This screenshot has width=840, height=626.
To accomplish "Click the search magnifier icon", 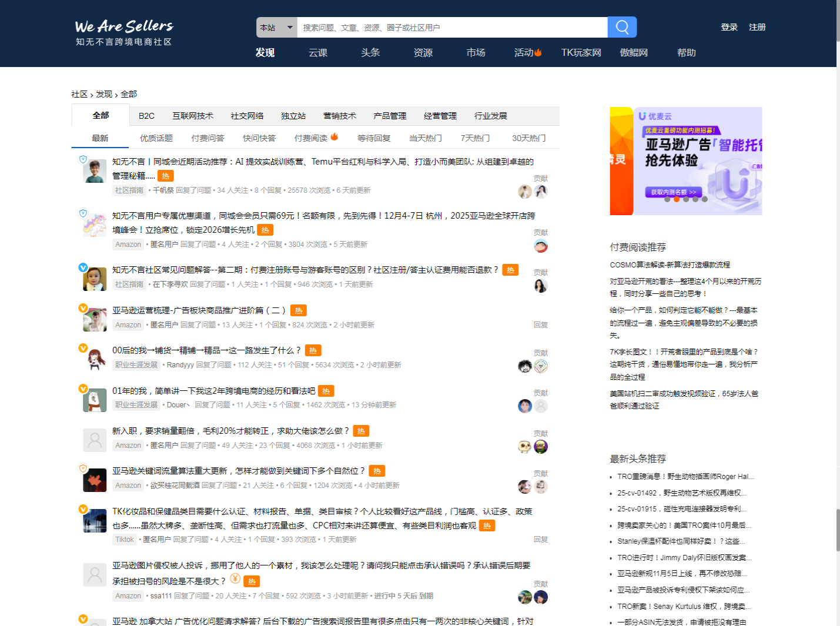I will [621, 26].
